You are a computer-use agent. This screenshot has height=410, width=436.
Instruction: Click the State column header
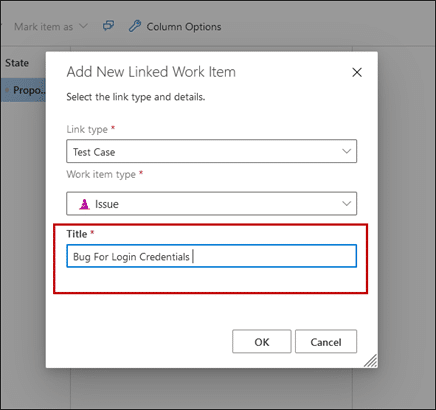point(17,63)
